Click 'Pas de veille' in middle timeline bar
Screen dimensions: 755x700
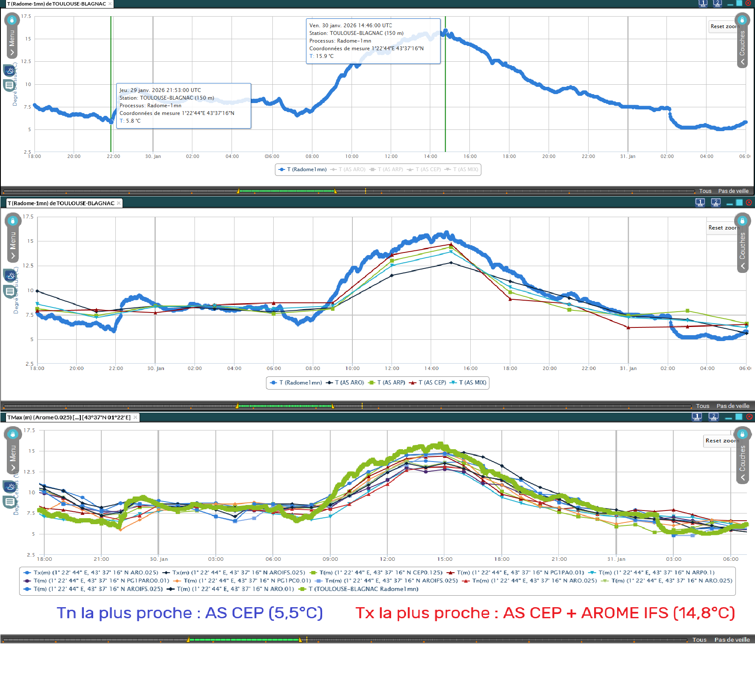tap(732, 406)
